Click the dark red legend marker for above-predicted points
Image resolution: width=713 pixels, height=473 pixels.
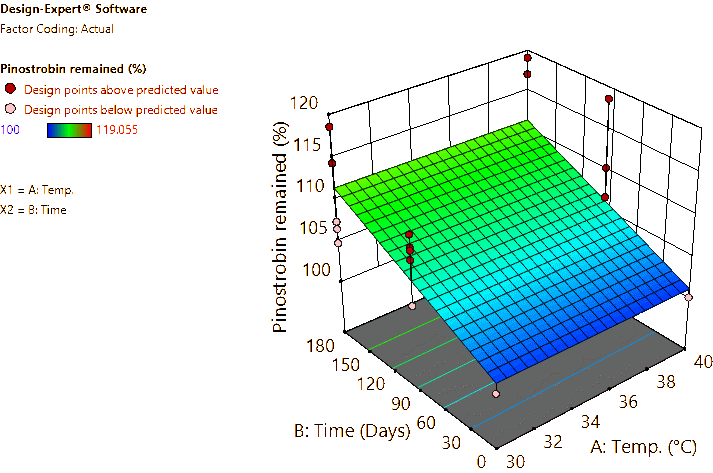point(10,89)
